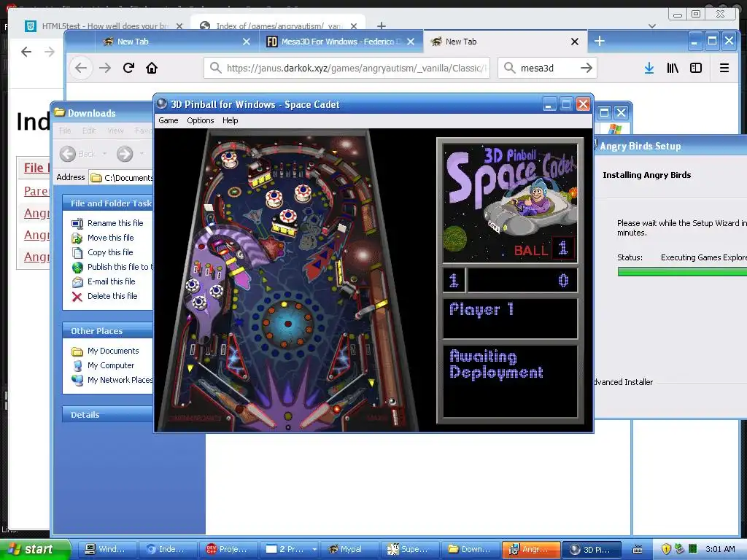Switch to Angr... installer taskbar item
Image resolution: width=747 pixels, height=560 pixels.
point(531,550)
